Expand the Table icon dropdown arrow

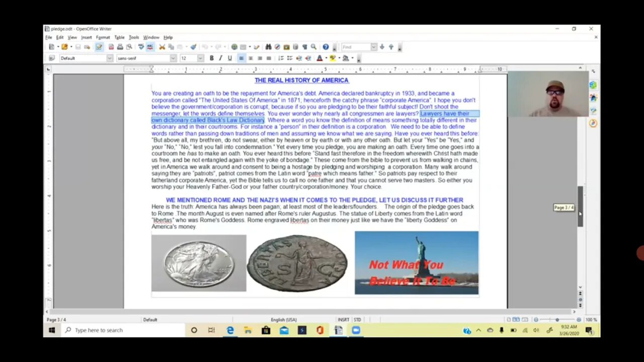250,47
